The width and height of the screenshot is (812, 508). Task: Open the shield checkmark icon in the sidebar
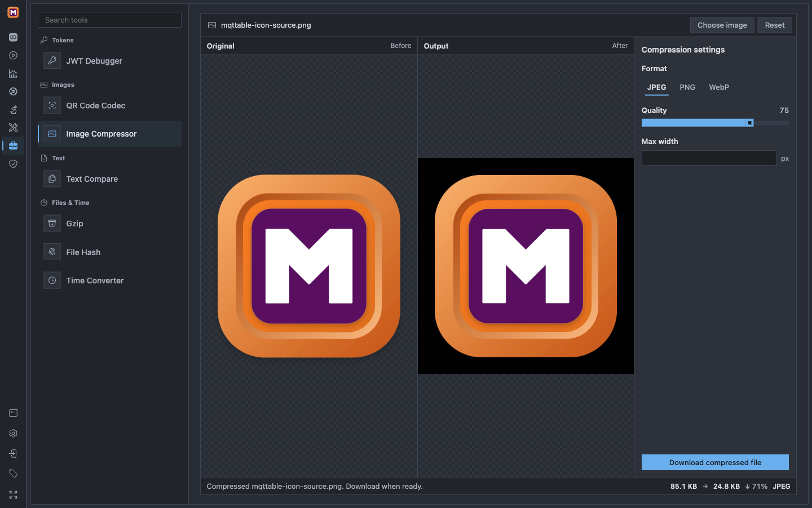click(13, 164)
